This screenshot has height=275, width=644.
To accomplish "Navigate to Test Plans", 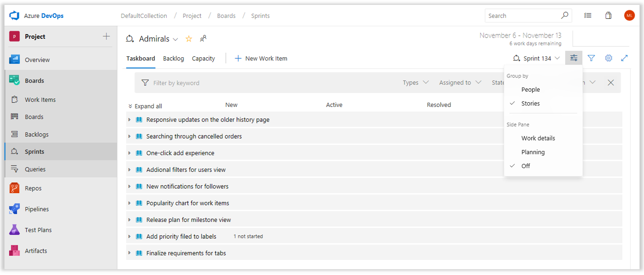I will coord(38,229).
